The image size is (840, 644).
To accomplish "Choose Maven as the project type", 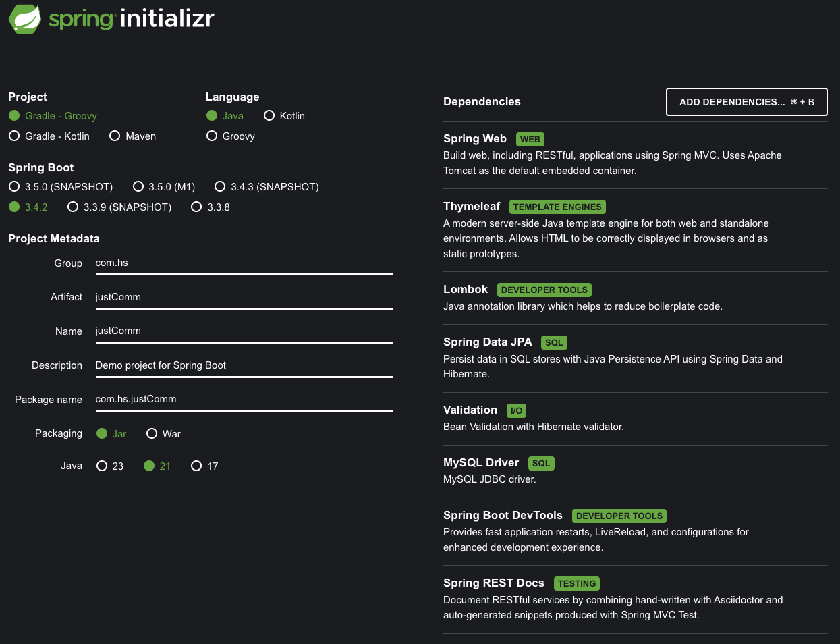I will tap(132, 136).
